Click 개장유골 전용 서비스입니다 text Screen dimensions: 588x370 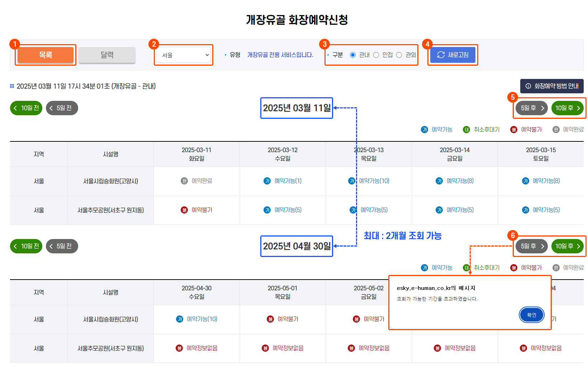click(280, 55)
